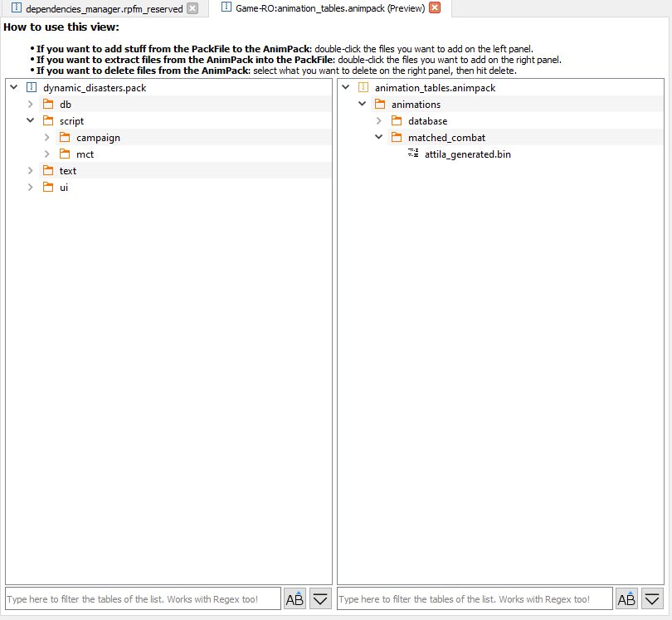Screen dimensions: 672x620
Task: Click the db folder icon in left panel
Action: (48, 105)
